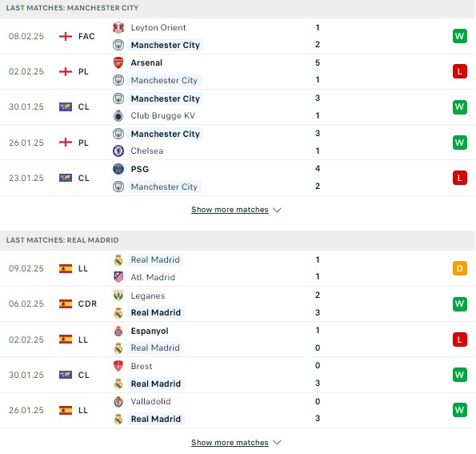
Task: Click the Atl. Madrid club crest
Action: coord(118,277)
